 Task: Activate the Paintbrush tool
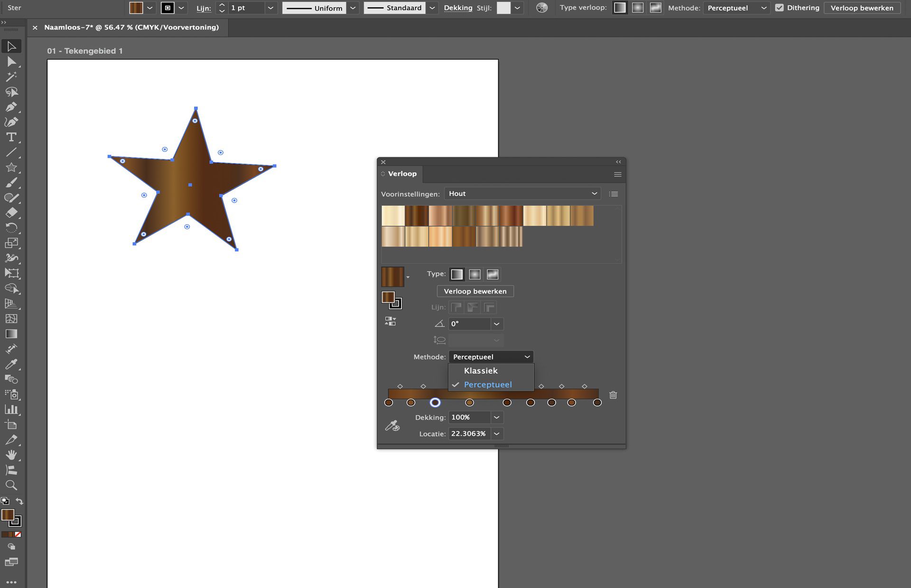click(11, 183)
